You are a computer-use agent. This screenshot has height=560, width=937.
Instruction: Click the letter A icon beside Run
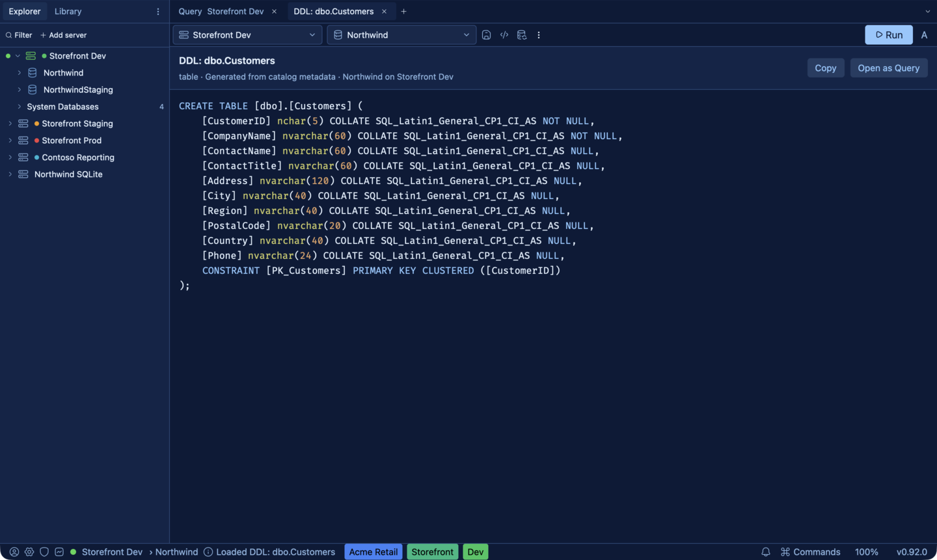(x=924, y=35)
